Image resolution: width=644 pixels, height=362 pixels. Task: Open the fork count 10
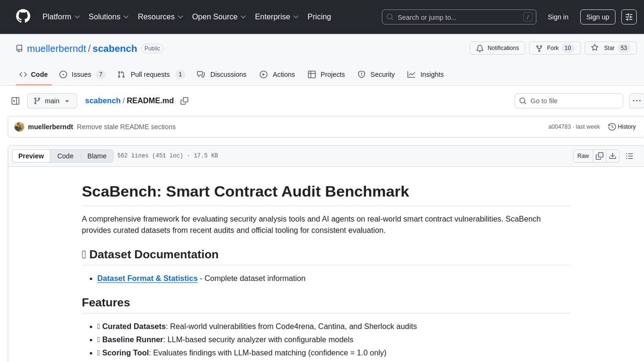click(568, 48)
